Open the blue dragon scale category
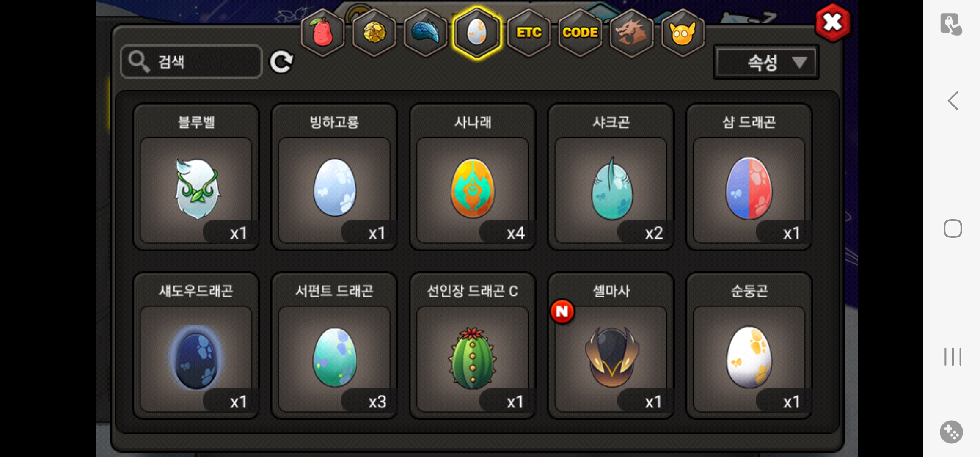Image resolution: width=980 pixels, height=457 pixels. pos(426,33)
